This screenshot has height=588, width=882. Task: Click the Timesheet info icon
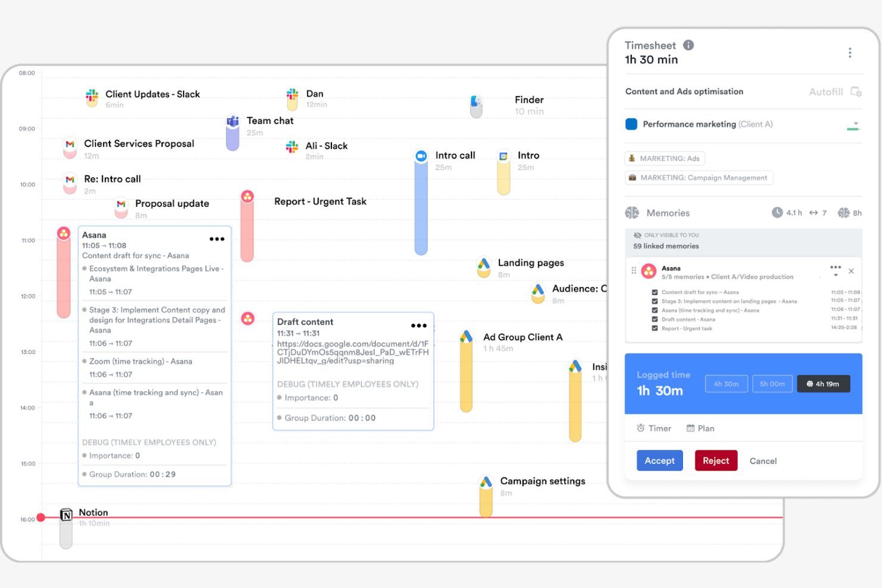click(x=688, y=45)
